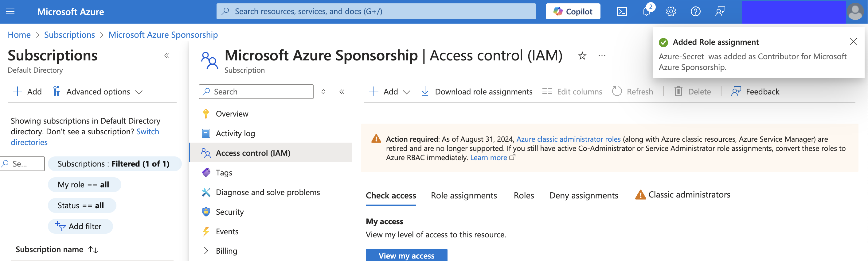
Task: Open the portal settings gear
Action: [x=671, y=11]
